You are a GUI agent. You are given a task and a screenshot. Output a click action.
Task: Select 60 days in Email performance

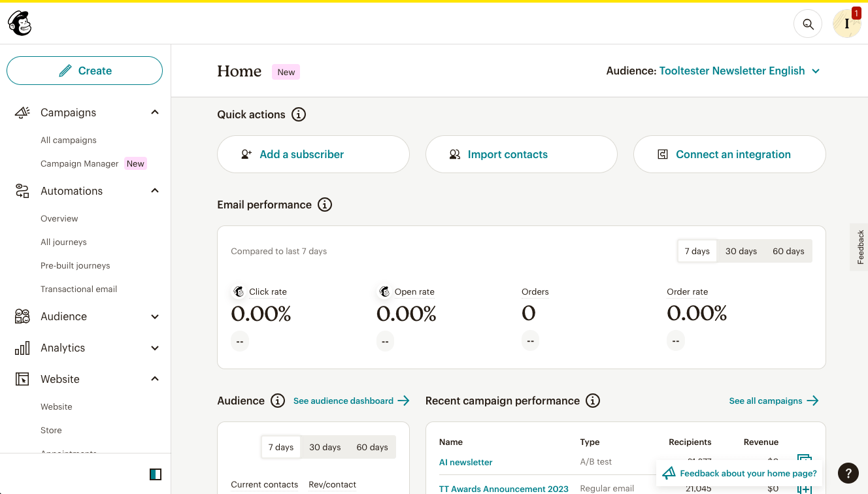(788, 251)
